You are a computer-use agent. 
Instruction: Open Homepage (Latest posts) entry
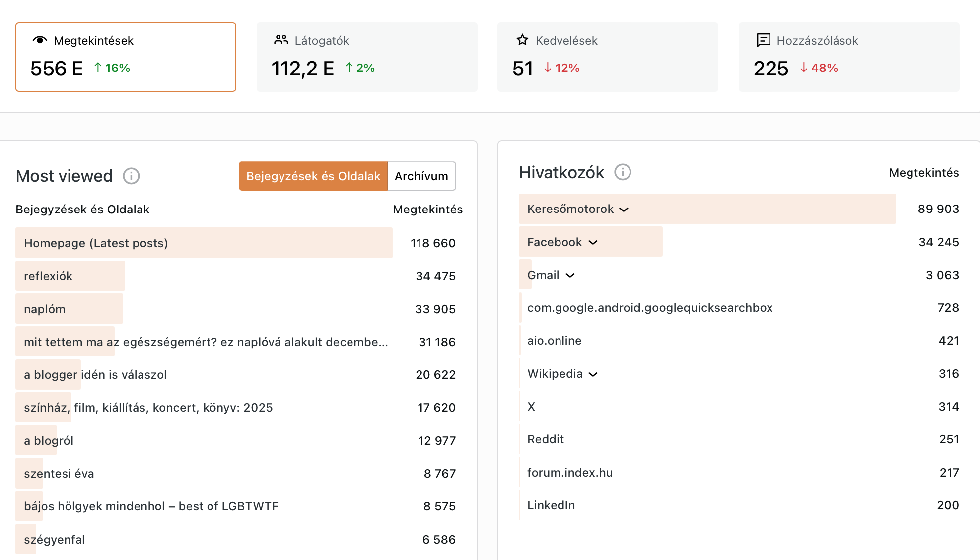(96, 243)
